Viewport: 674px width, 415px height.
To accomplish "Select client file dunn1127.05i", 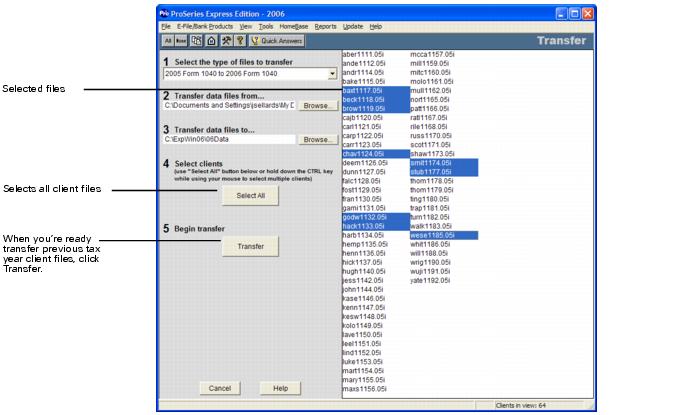I will pyautogui.click(x=364, y=172).
